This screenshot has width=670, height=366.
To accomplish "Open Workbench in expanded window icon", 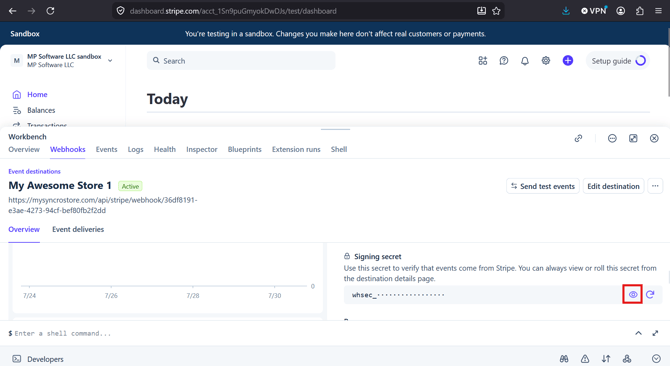I will [x=633, y=138].
